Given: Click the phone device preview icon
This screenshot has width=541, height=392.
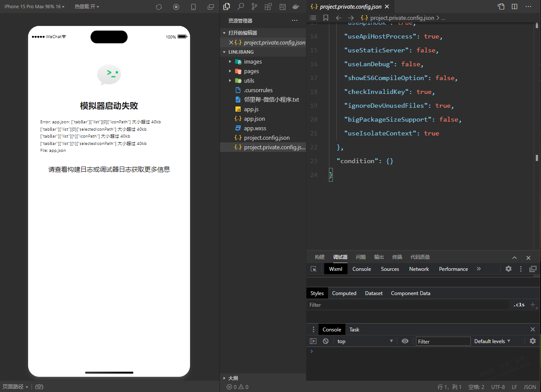Looking at the screenshot, I should tap(193, 7).
